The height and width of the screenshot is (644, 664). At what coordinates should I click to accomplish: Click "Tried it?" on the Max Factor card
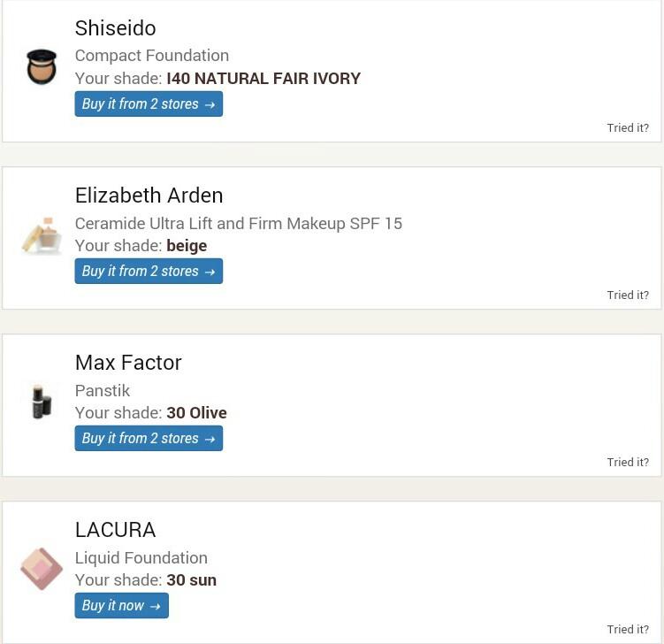(x=627, y=463)
